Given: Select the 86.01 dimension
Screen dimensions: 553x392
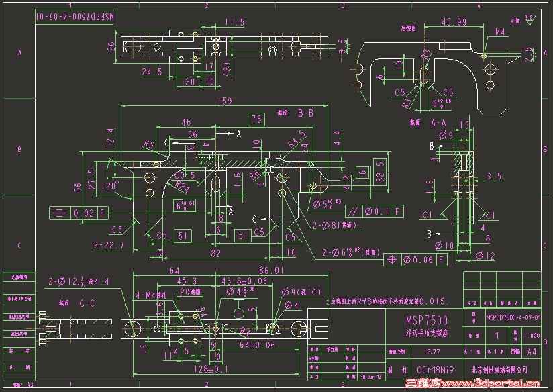Looking at the screenshot, I should click(x=271, y=271).
